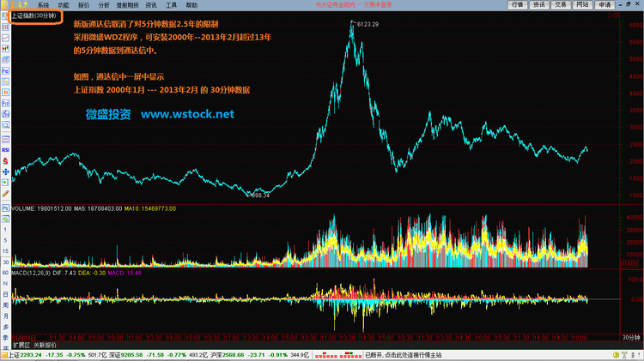644x361 pixels.
Task: Click the 行情 button at top right
Action: click(x=518, y=5)
